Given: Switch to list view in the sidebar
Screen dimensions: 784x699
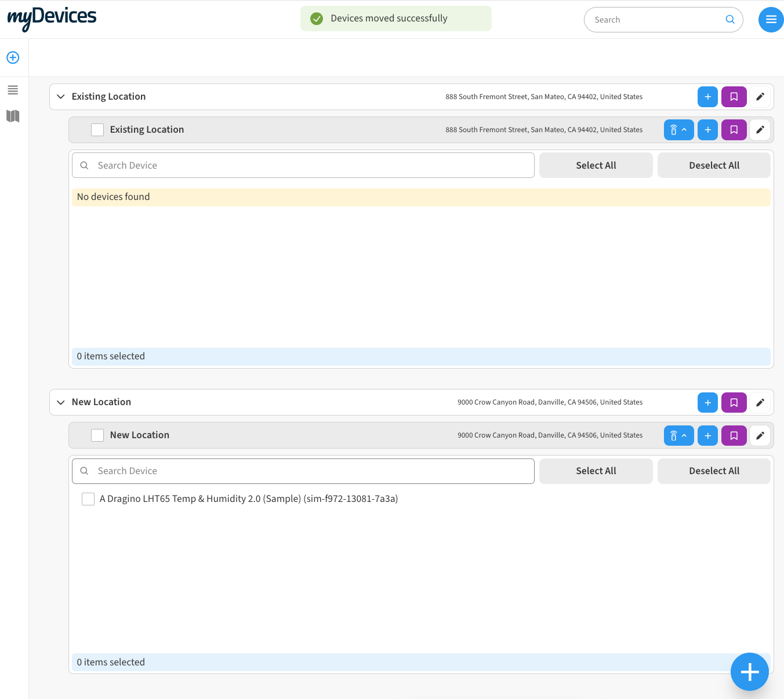Looking at the screenshot, I should click(x=13, y=90).
